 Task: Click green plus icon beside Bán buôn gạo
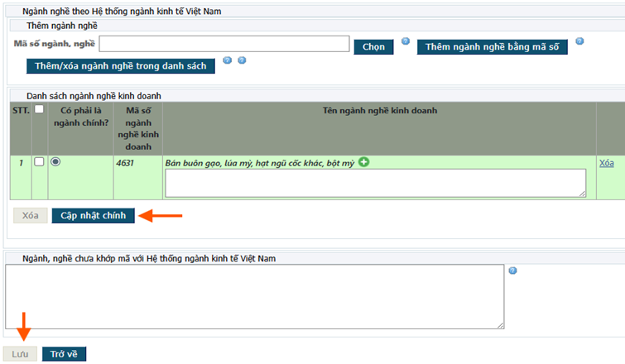tap(364, 162)
